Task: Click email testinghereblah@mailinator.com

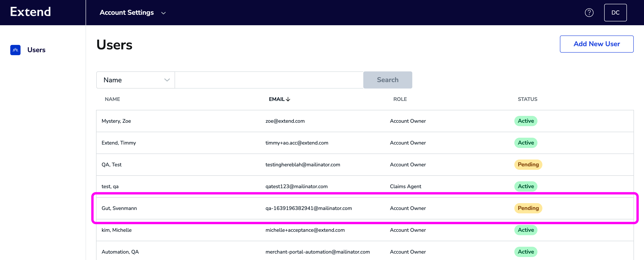Action: (303, 165)
